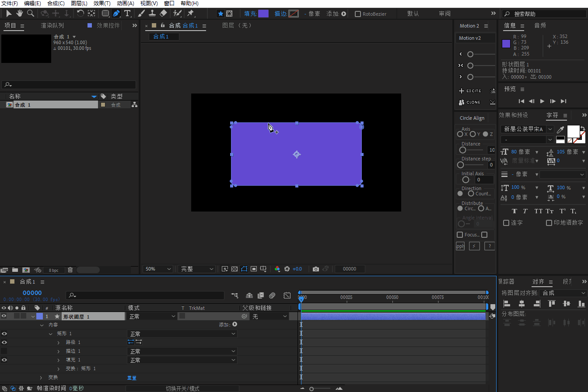This screenshot has width=588, height=392.
Task: Create new folder in project panel
Action: pyautogui.click(x=15, y=270)
